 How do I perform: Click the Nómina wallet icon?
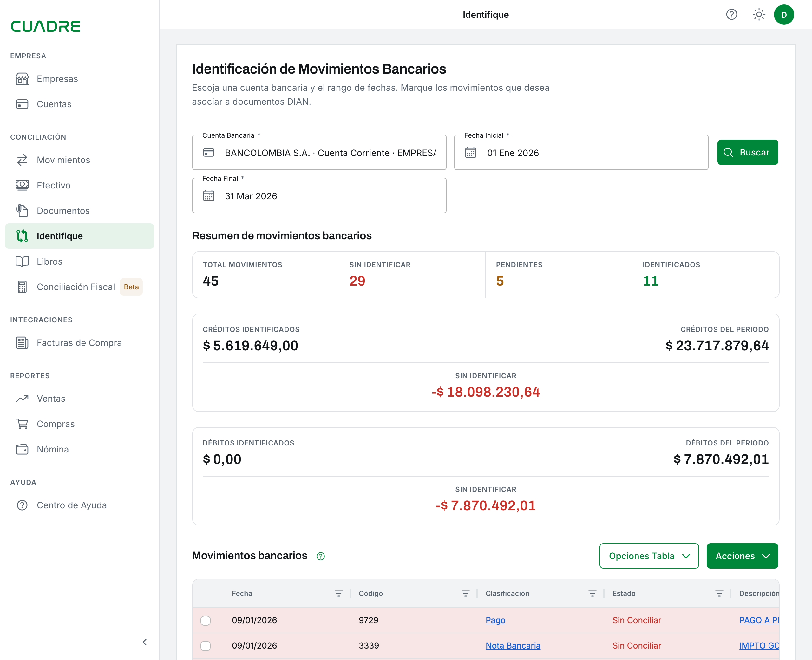pos(22,449)
